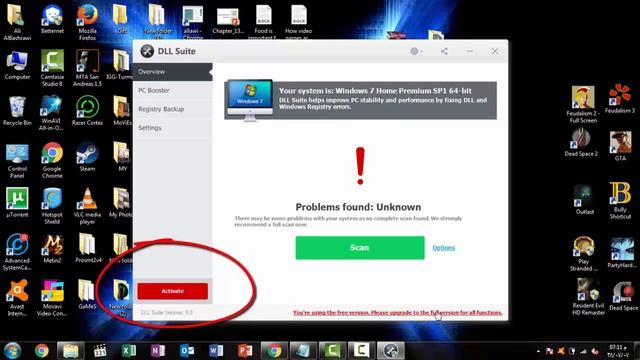
Task: Open Settings in DLL Suite sidebar
Action: (172, 128)
